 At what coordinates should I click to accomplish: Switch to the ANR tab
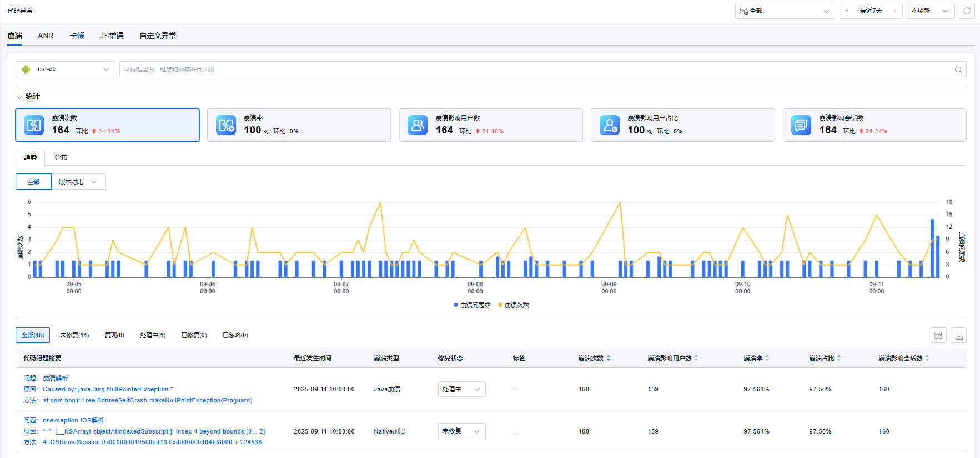point(46,36)
